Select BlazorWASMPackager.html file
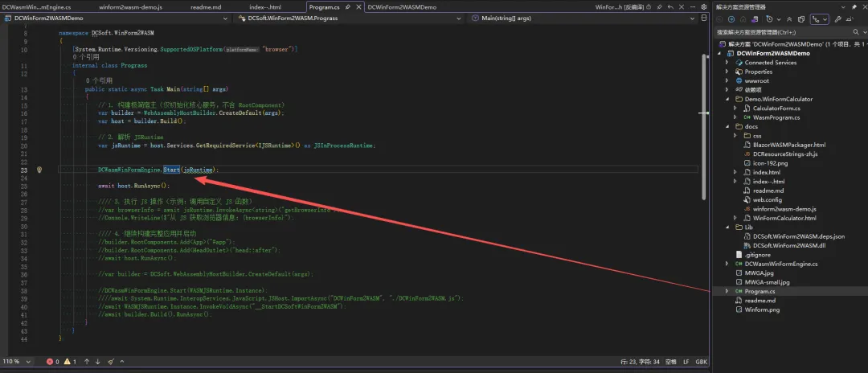Screen dimensions: 868x373 (789, 145)
